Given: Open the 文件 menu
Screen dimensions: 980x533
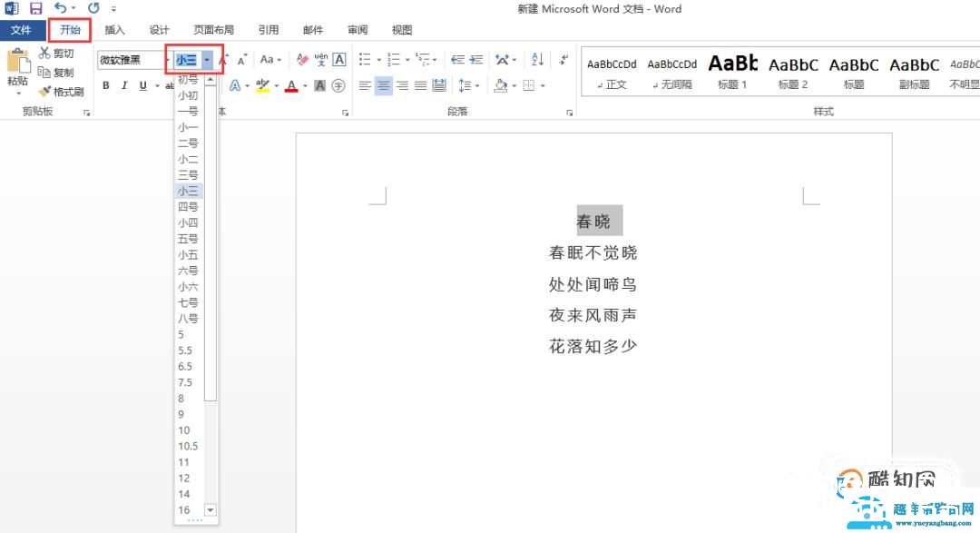Looking at the screenshot, I should pyautogui.click(x=23, y=29).
